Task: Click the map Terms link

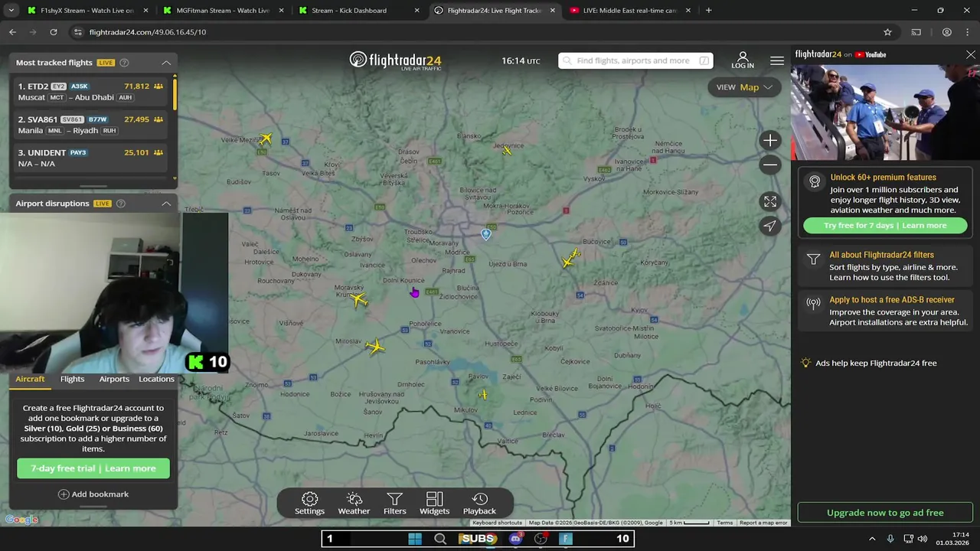Action: click(724, 523)
